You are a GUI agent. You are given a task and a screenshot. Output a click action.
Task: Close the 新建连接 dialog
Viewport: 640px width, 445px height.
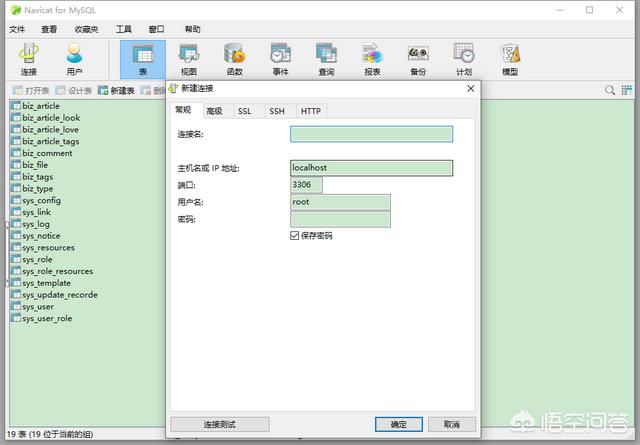[x=471, y=88]
